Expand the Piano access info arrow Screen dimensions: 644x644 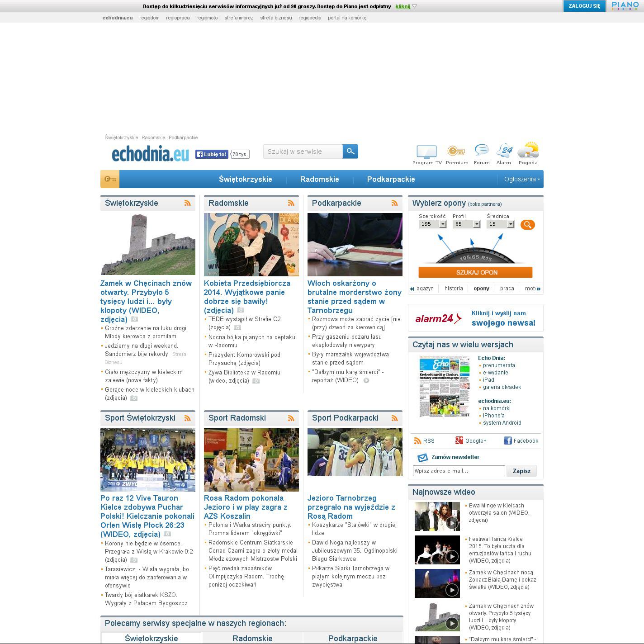point(415,6)
